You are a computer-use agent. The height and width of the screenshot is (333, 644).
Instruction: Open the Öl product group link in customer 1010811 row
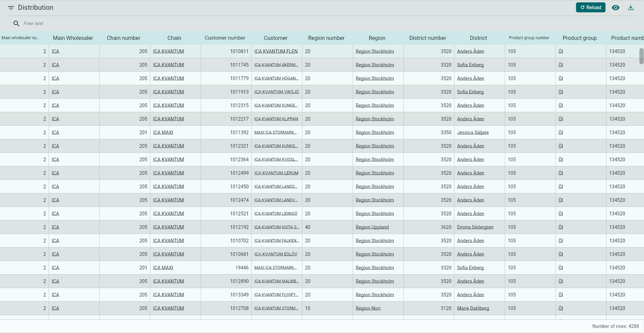pyautogui.click(x=561, y=51)
